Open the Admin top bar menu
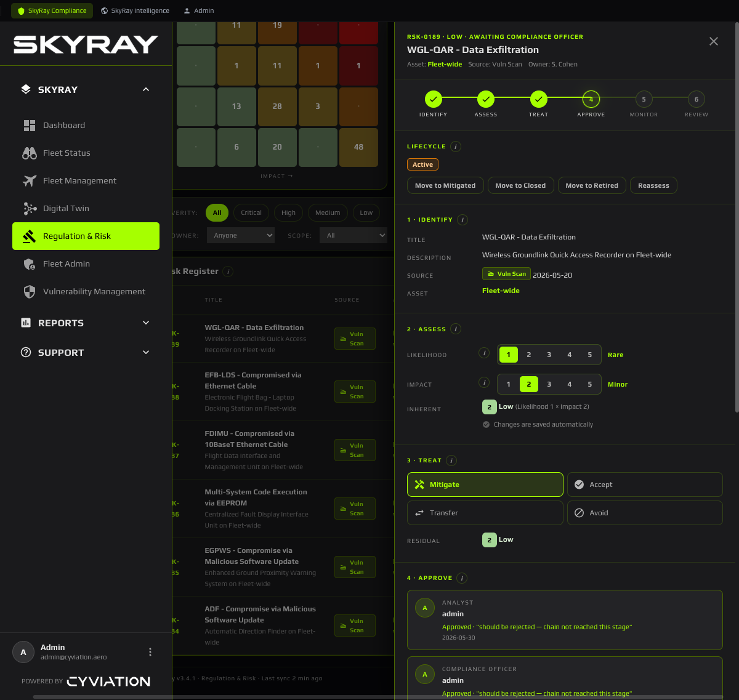 click(x=199, y=10)
